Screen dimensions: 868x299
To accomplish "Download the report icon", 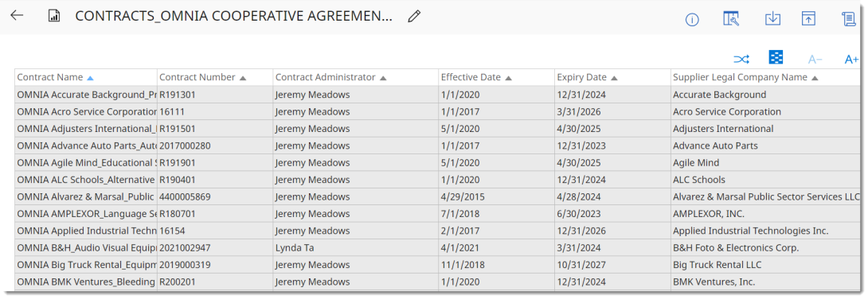I will click(772, 18).
